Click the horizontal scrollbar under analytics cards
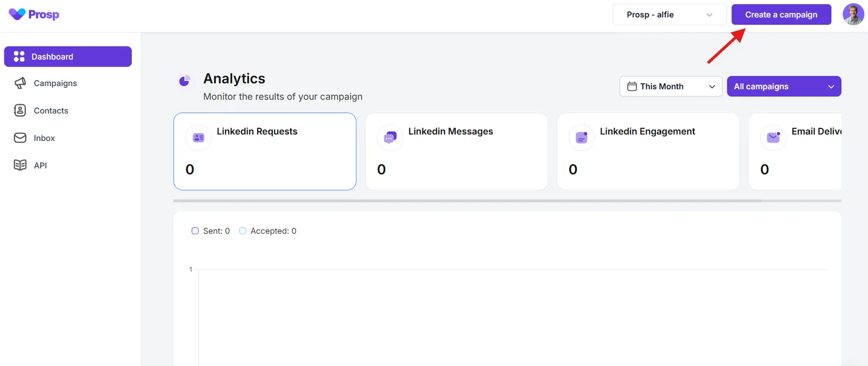 click(468, 201)
